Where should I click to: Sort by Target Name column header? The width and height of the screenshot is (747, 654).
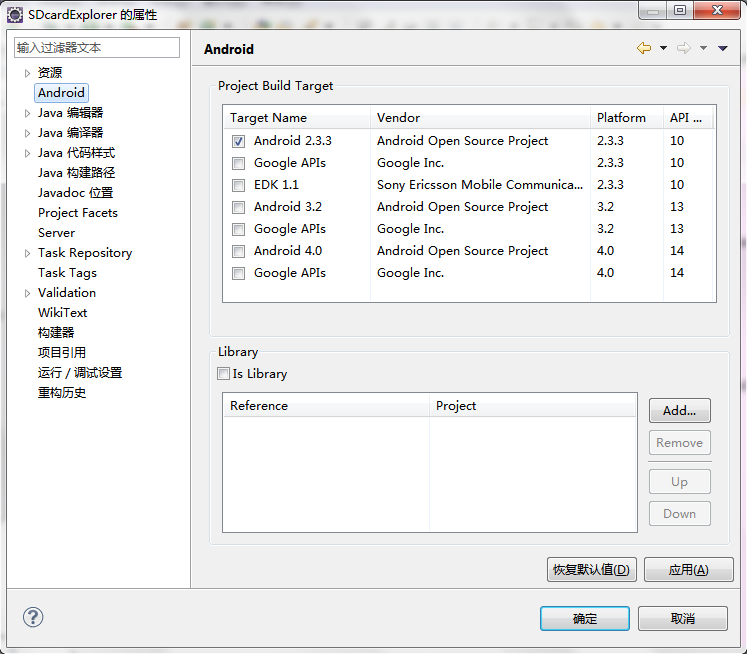[297, 118]
